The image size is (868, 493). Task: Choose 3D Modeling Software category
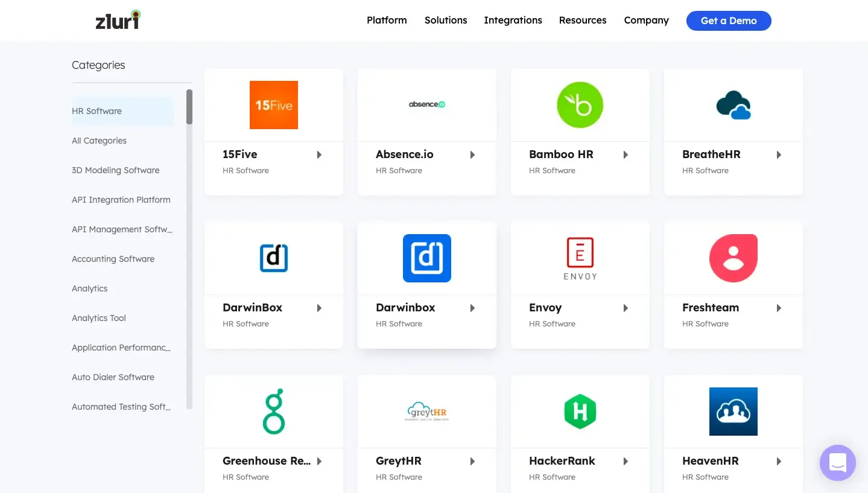116,170
